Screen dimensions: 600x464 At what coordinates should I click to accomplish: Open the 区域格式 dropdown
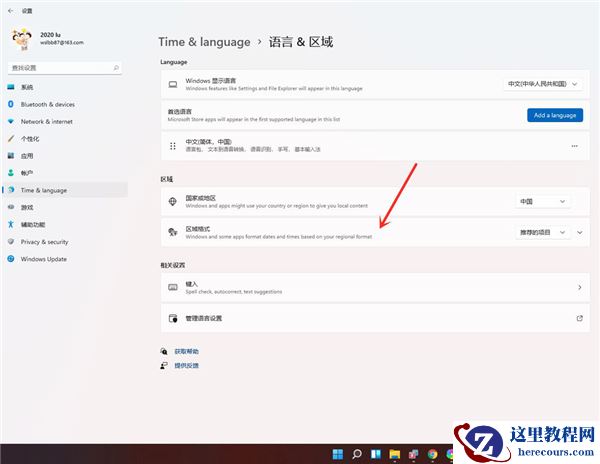coord(543,232)
